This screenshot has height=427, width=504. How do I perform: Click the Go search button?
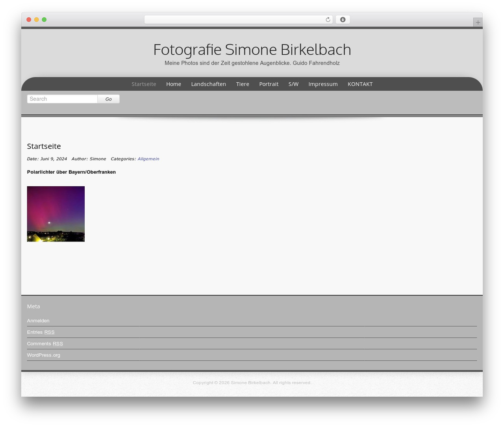point(109,99)
